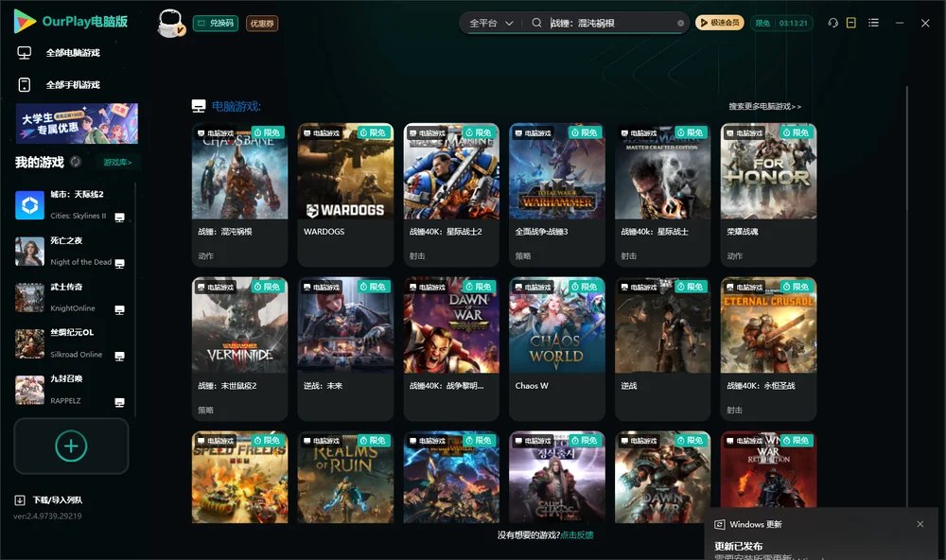Open the FOR HONOR game thumbnail
This screenshot has width=946, height=560.
(768, 171)
